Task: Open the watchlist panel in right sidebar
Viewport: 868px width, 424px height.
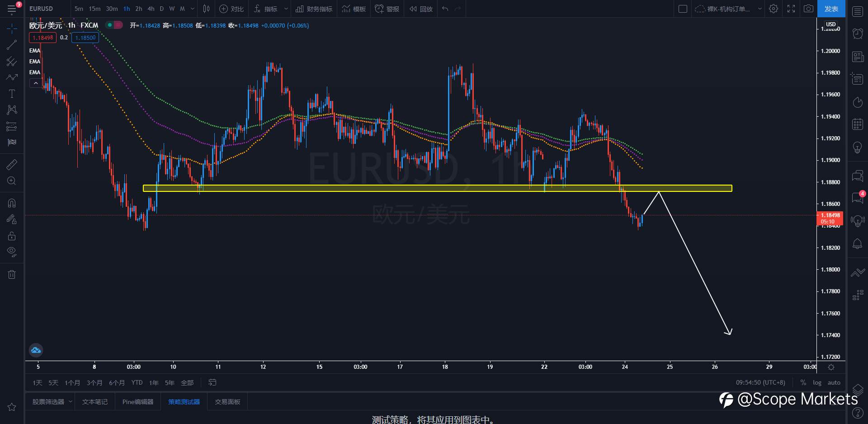Action: [858, 12]
